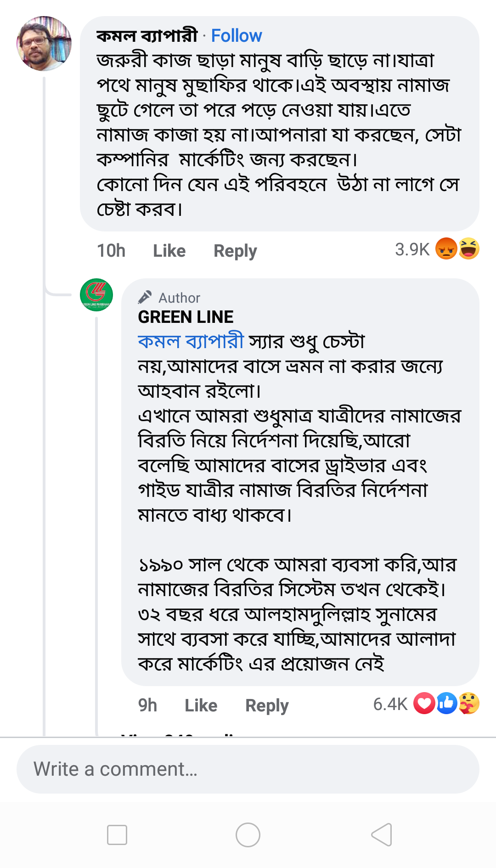The image size is (496, 868).
Task: Like the GREEN LINE author reply
Action: click(201, 705)
